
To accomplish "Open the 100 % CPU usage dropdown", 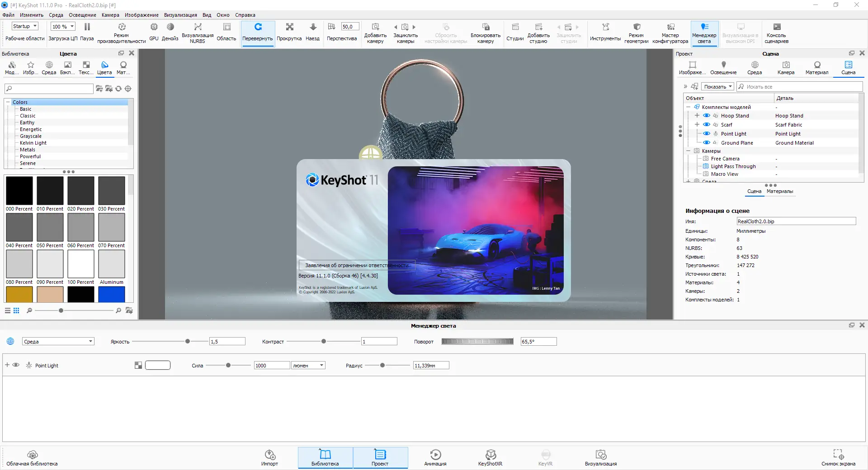I will (x=63, y=27).
